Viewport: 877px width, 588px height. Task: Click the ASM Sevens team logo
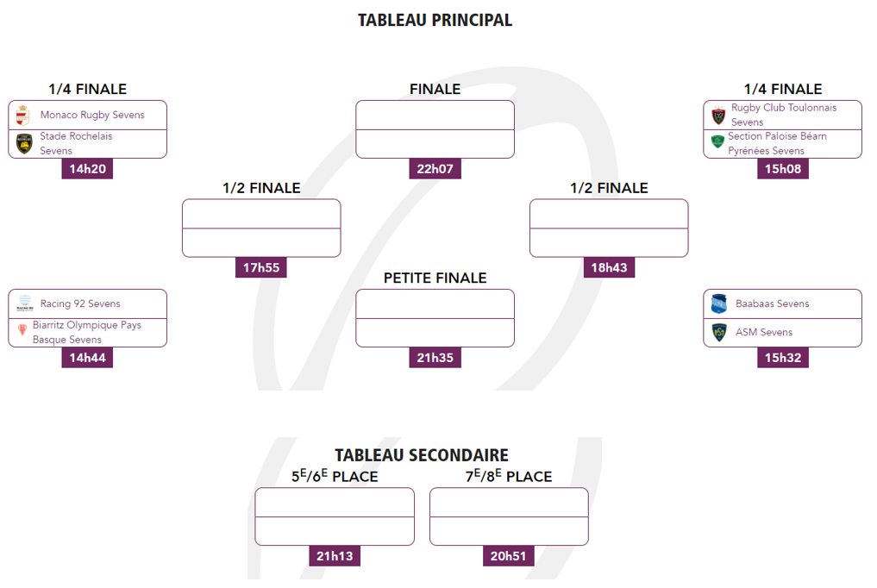point(719,332)
